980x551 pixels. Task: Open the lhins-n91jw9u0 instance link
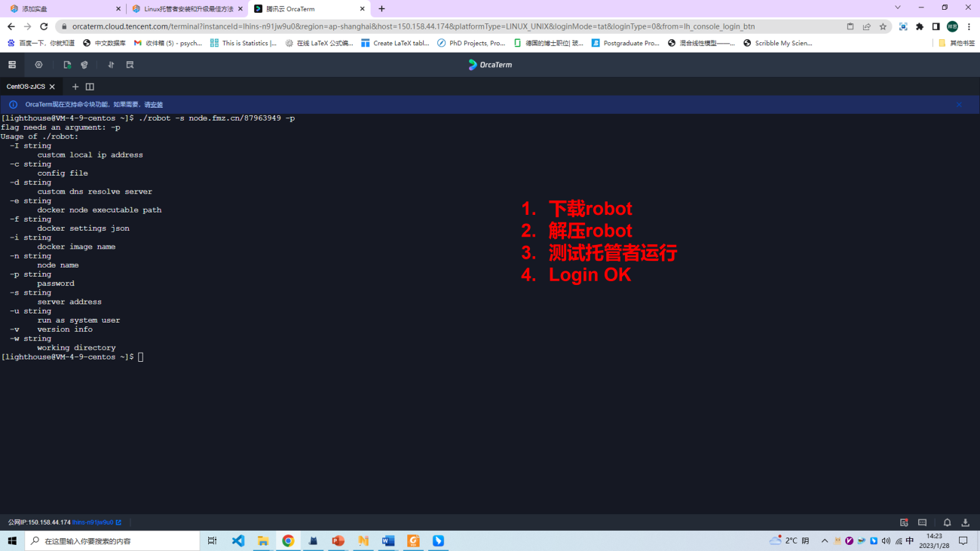(x=96, y=522)
